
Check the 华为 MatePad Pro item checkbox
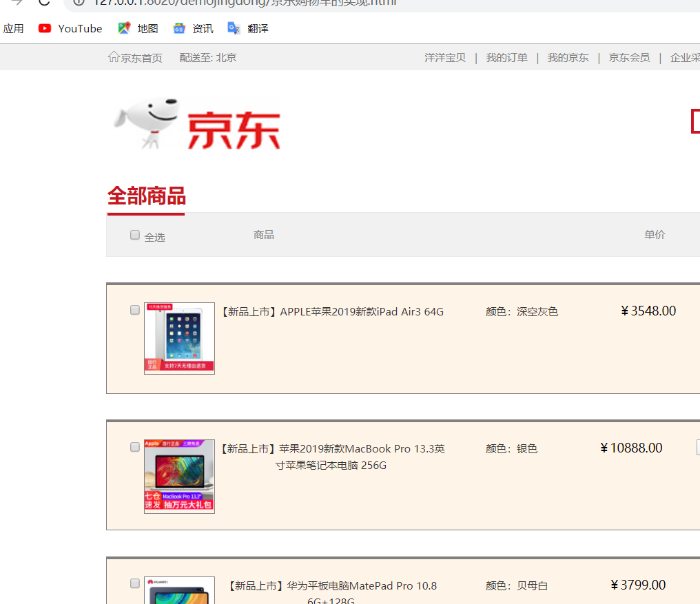135,583
